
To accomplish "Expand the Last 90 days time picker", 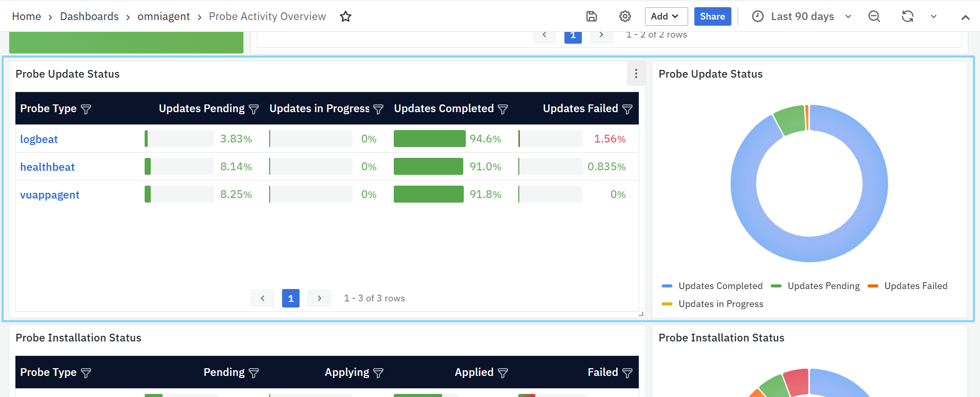I will (x=802, y=16).
